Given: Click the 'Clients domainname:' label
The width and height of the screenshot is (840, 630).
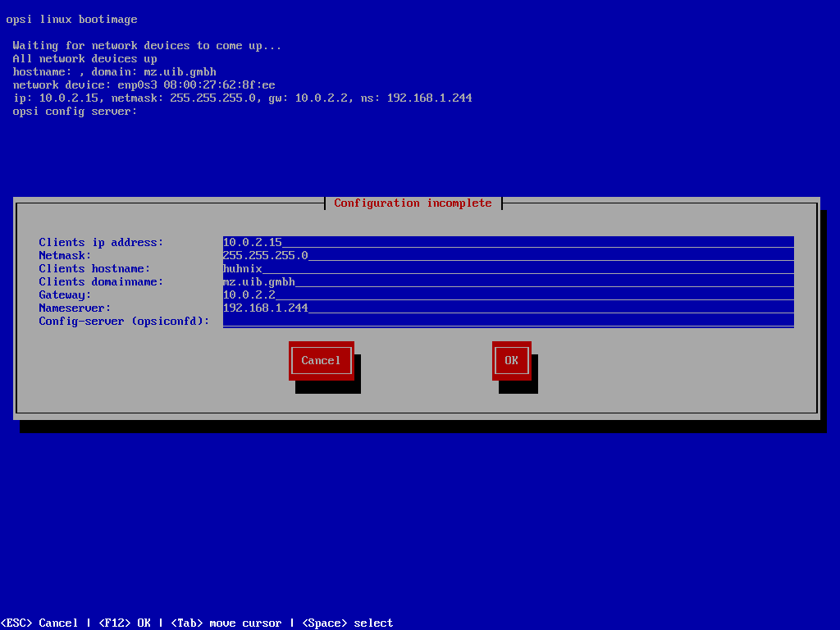Looking at the screenshot, I should [x=101, y=282].
